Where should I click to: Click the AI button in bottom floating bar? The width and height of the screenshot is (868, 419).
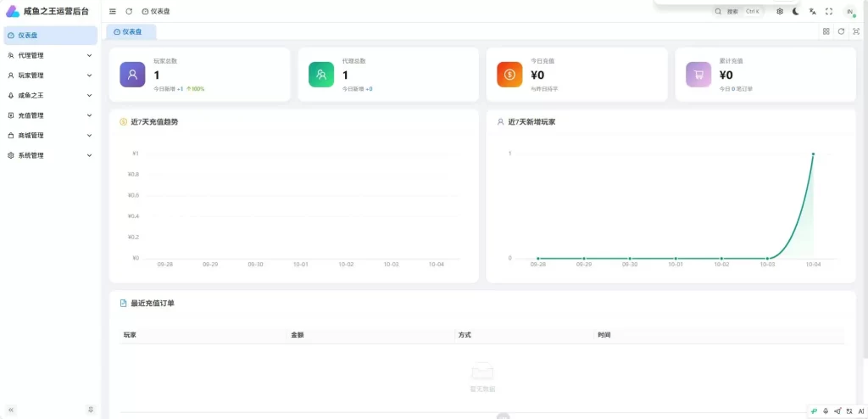[x=861, y=411]
